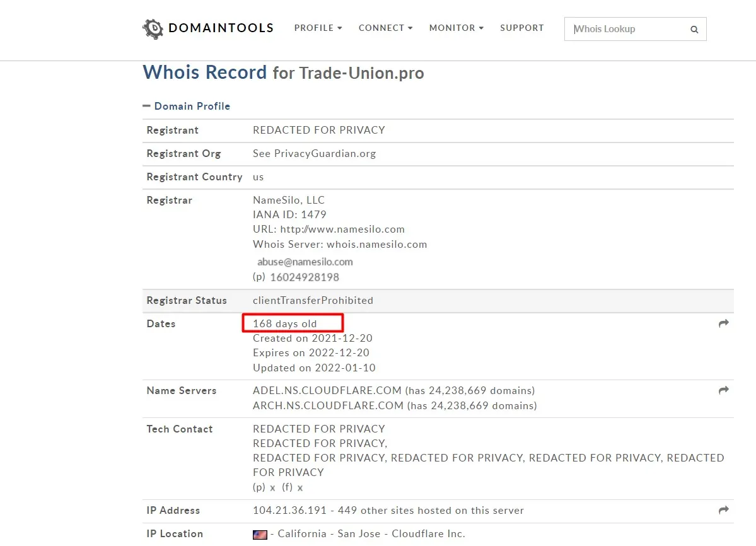The image size is (756, 546).
Task: Click the 'Registrant Org' row label
Action: [x=183, y=153]
